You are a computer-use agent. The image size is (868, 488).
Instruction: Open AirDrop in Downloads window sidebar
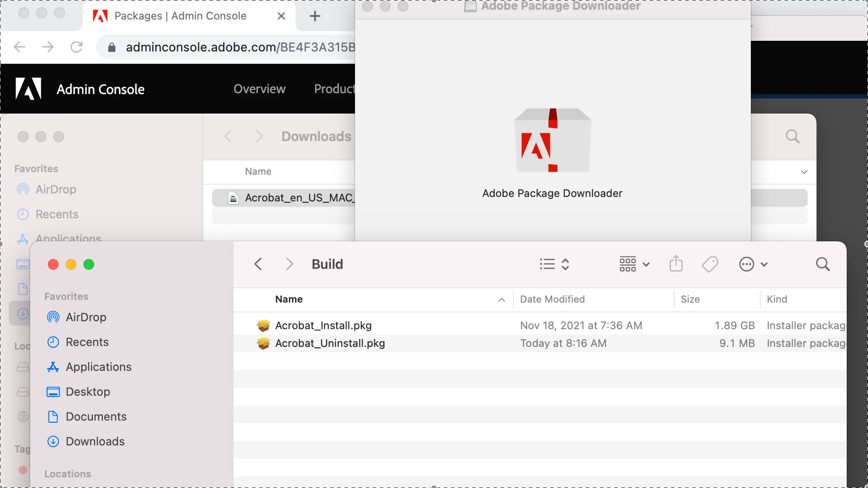click(x=47, y=189)
